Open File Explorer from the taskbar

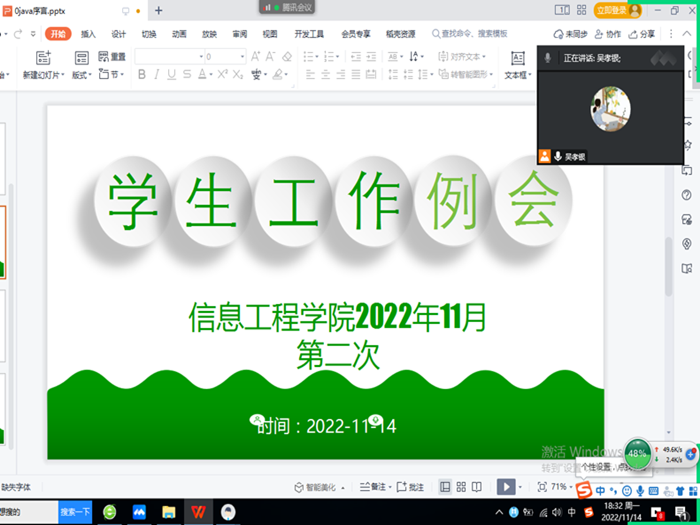170,512
